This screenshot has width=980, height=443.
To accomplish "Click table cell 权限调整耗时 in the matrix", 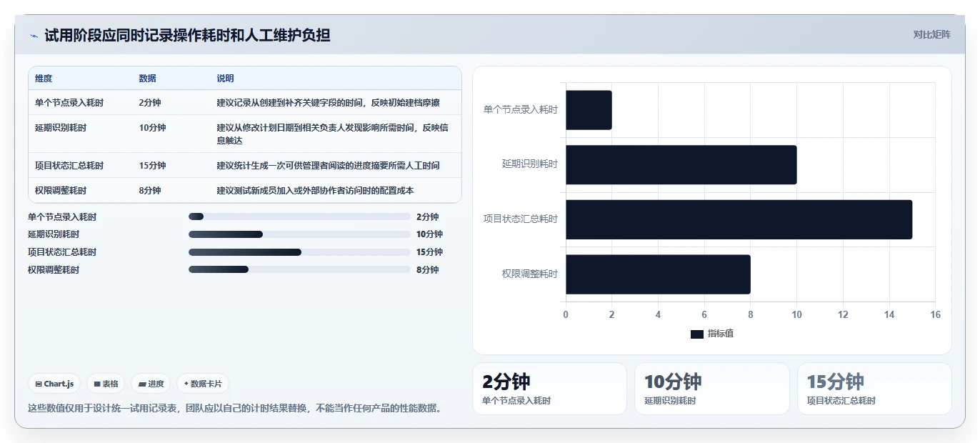I will pyautogui.click(x=61, y=191).
